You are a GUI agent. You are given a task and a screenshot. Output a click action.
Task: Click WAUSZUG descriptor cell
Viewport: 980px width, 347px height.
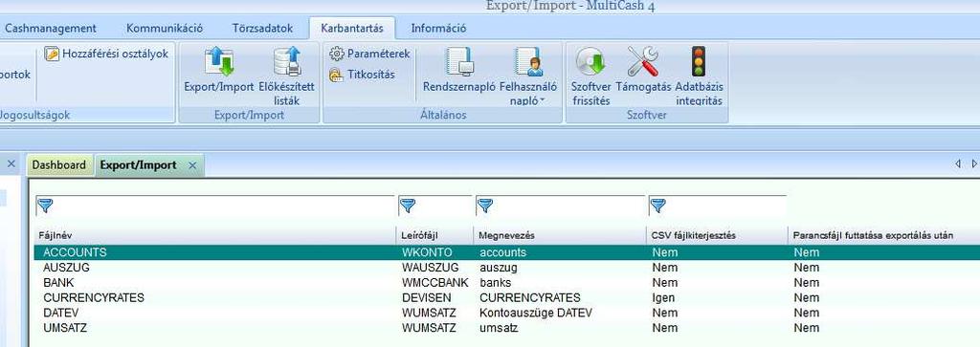tap(429, 268)
